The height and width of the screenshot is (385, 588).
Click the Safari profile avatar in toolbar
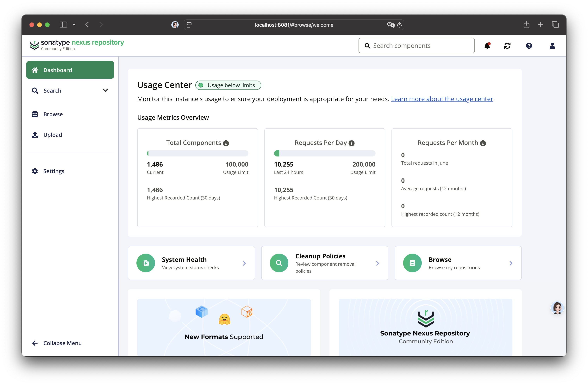tap(175, 25)
